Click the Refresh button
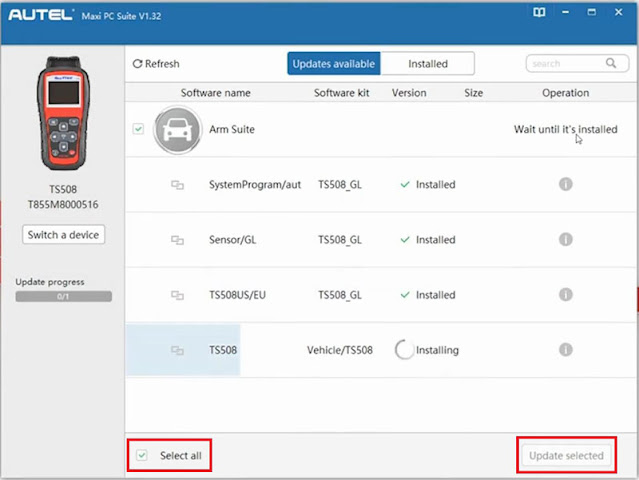This screenshot has width=639, height=480. coord(156,64)
